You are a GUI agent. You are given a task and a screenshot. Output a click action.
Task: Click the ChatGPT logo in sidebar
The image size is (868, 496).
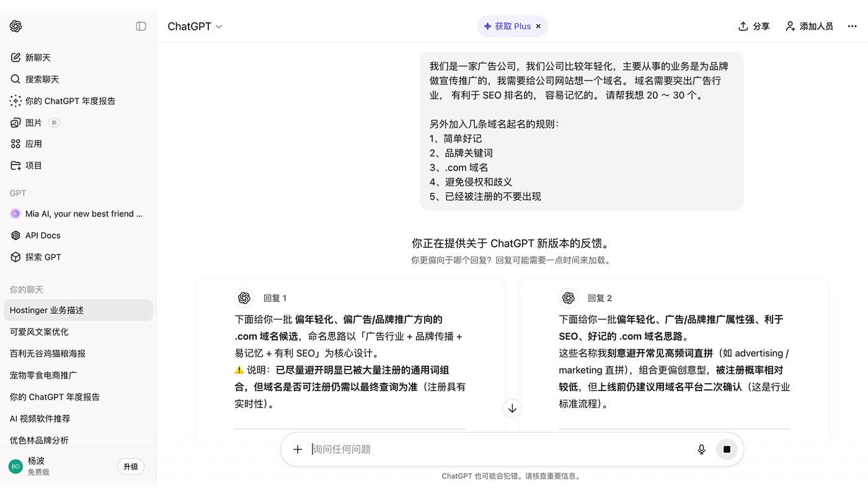[x=16, y=26]
